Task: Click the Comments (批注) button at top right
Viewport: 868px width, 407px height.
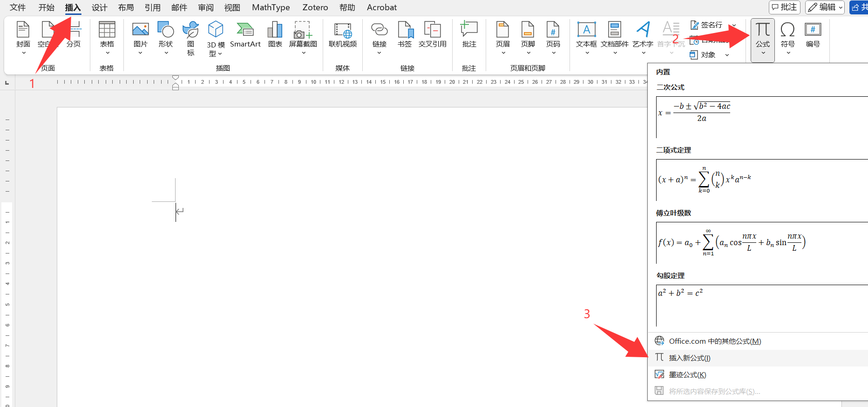Action: 784,7
